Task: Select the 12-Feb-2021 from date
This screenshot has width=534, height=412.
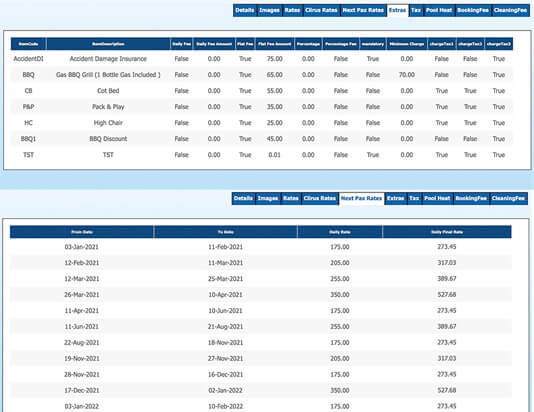Action: [82, 263]
